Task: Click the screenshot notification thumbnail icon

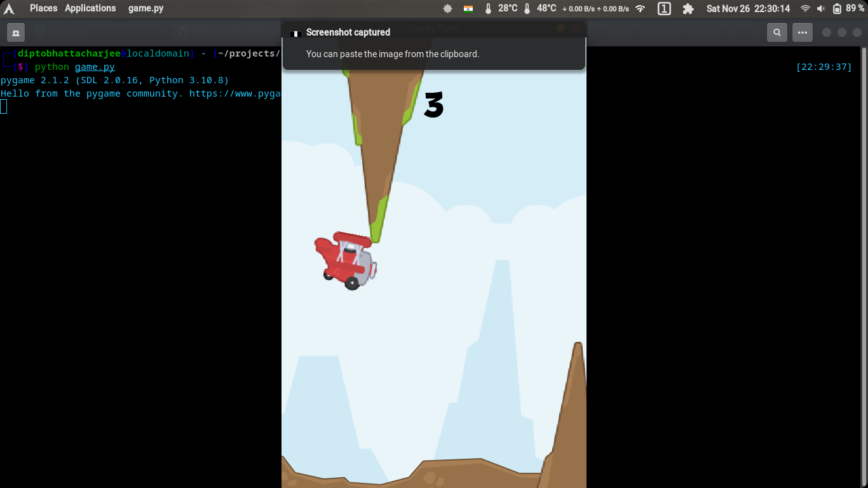Action: 295,33
